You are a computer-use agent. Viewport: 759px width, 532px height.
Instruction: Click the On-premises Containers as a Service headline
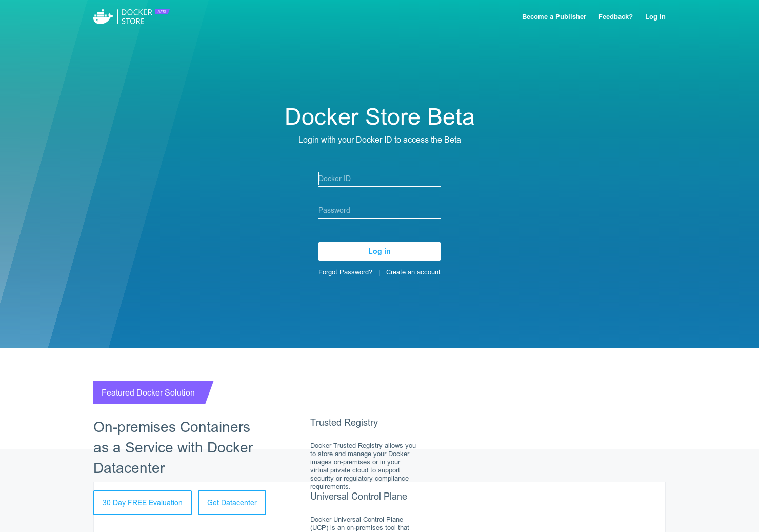173,447
